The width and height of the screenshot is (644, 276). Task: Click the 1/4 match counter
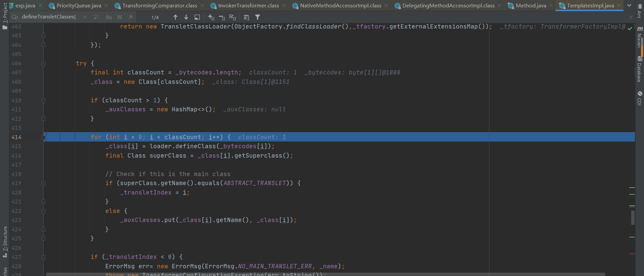(155, 17)
